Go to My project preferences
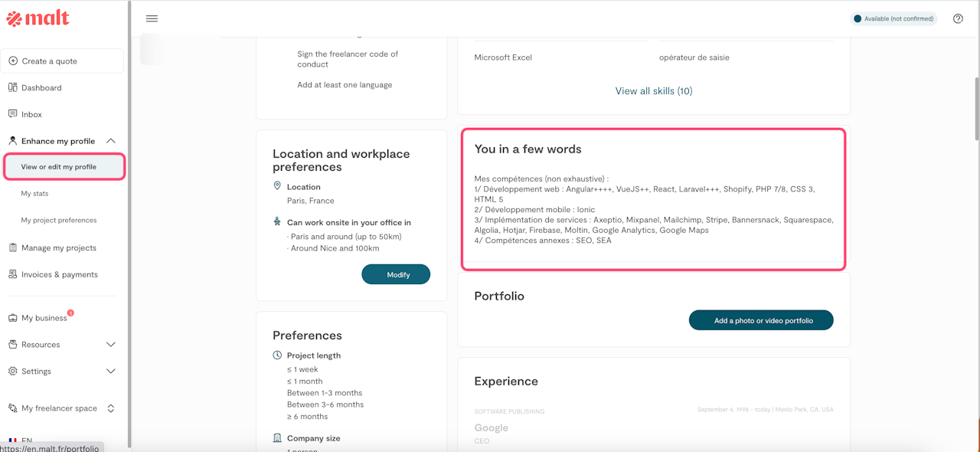The image size is (980, 452). coord(59,221)
